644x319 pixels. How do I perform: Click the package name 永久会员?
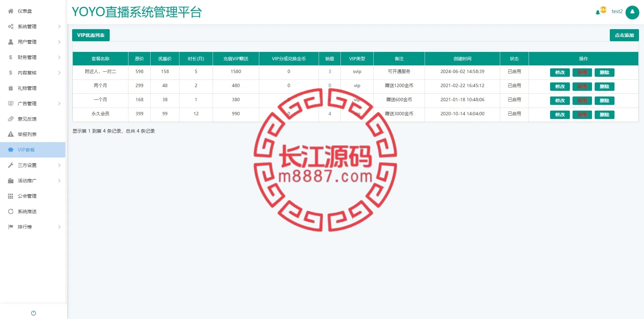tap(100, 114)
